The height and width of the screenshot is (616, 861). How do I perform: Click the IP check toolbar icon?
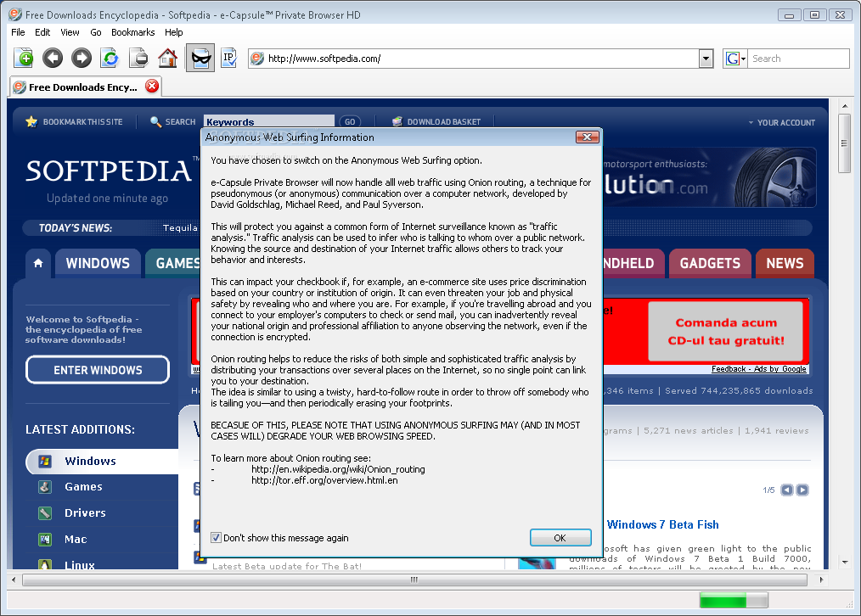228,58
